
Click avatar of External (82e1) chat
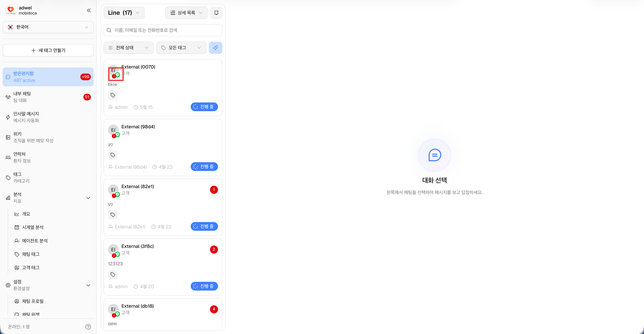click(113, 190)
